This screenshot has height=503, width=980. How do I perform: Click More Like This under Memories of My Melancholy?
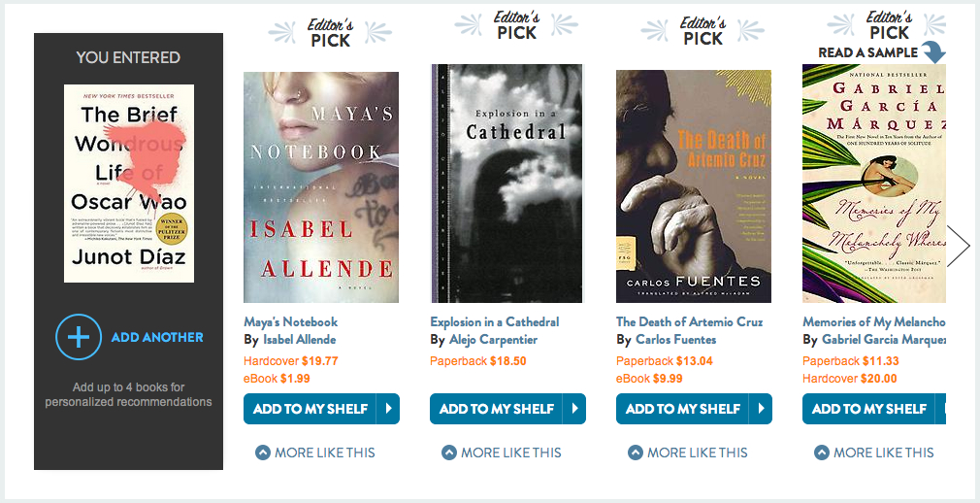pyautogui.click(x=873, y=453)
